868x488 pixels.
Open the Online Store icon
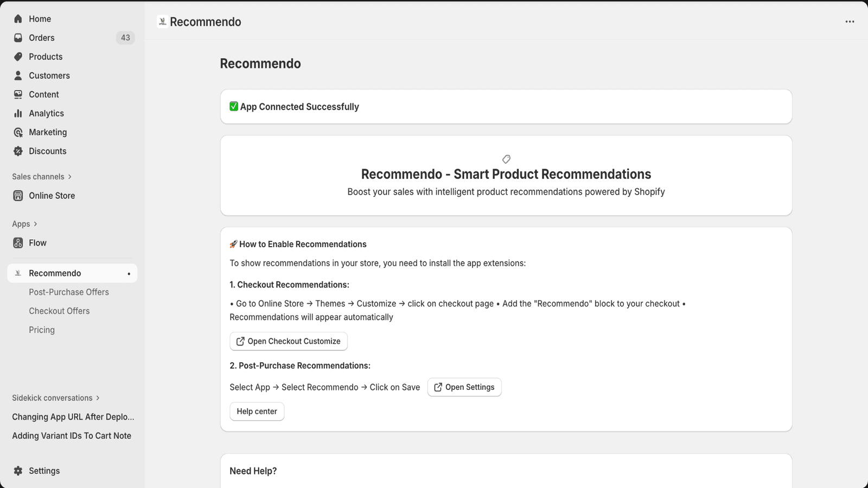[x=18, y=195]
